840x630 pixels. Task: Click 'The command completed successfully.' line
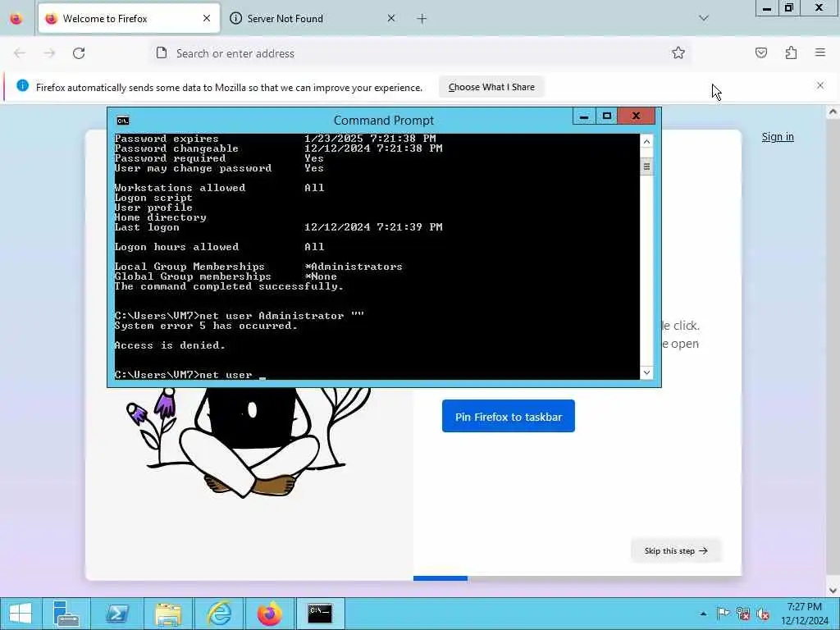[x=229, y=286]
